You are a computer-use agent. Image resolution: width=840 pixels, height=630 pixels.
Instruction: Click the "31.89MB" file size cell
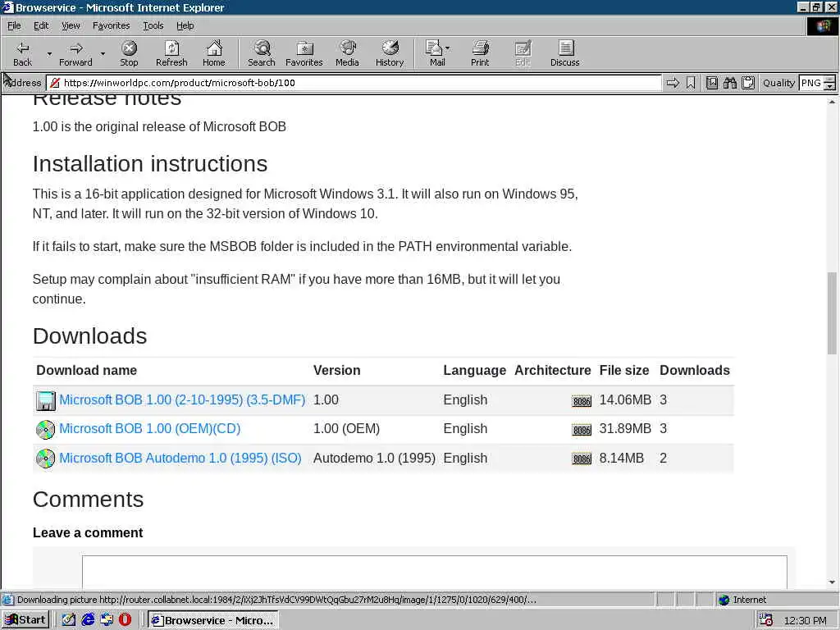click(x=624, y=429)
